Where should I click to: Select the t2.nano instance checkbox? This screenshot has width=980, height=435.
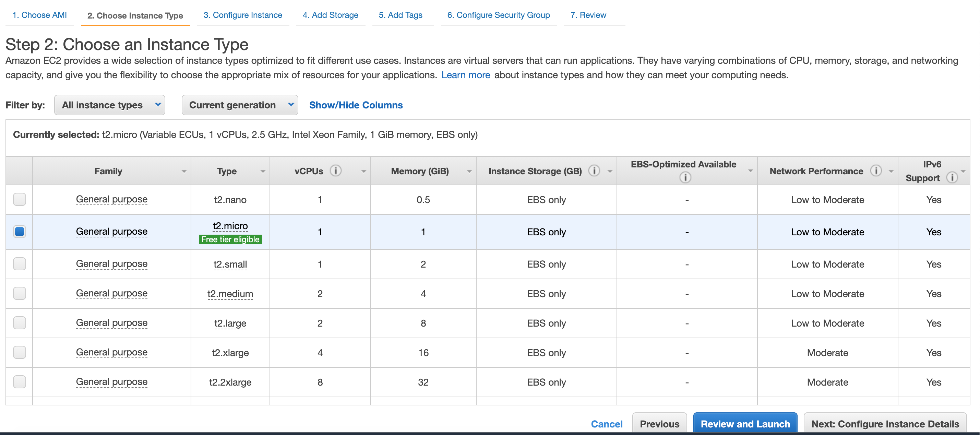point(20,199)
